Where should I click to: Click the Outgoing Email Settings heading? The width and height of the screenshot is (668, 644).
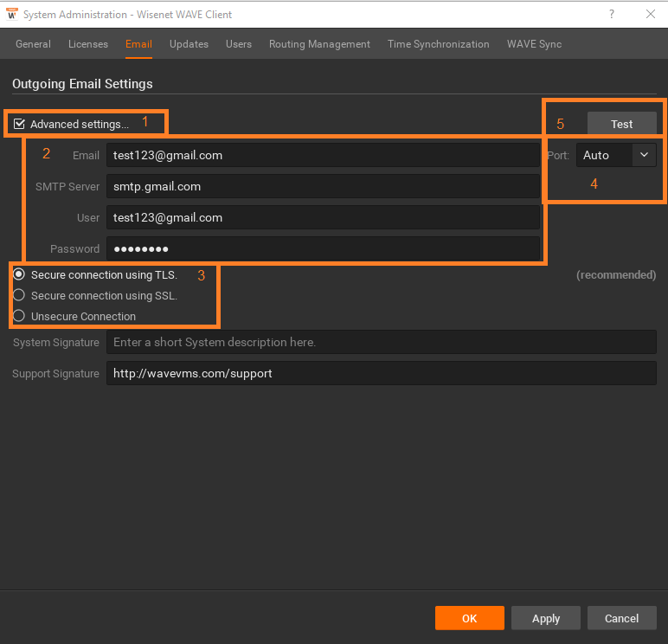82,84
